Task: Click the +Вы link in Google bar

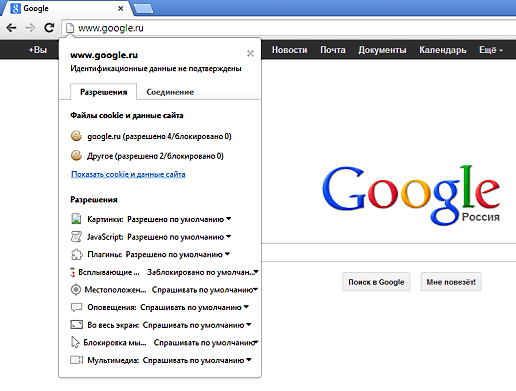Action: click(x=38, y=50)
